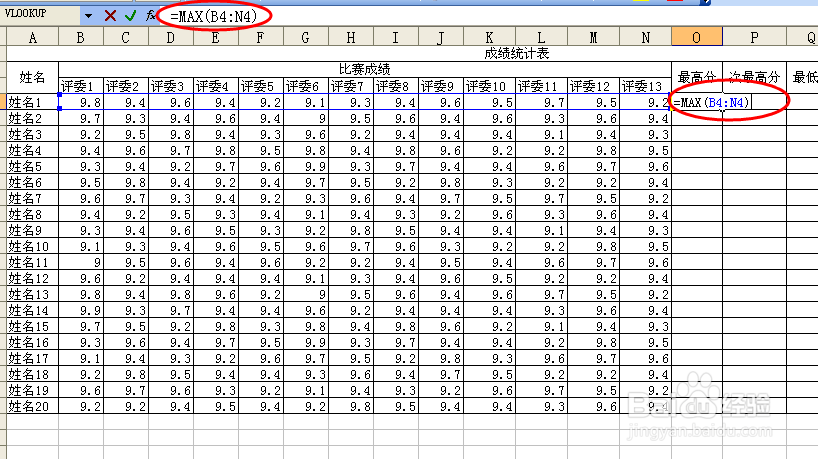Click the 次最高分 header cell
This screenshot has height=459, width=818.
754,77
